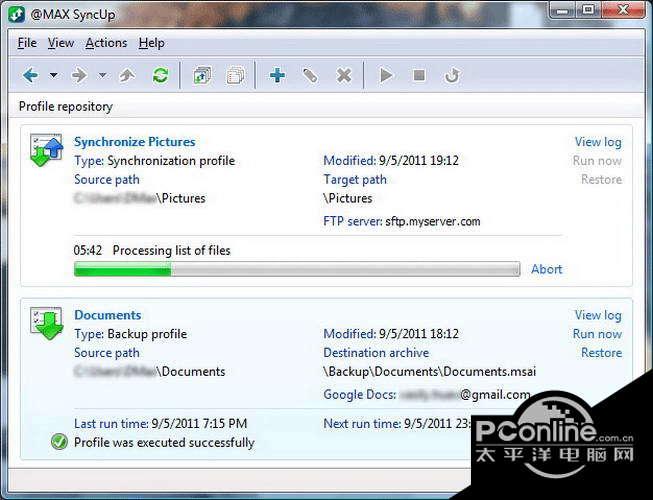This screenshot has width=653, height=500.
Task: Click '\Backup\Documents\Documents.msai' path
Action: point(430,371)
